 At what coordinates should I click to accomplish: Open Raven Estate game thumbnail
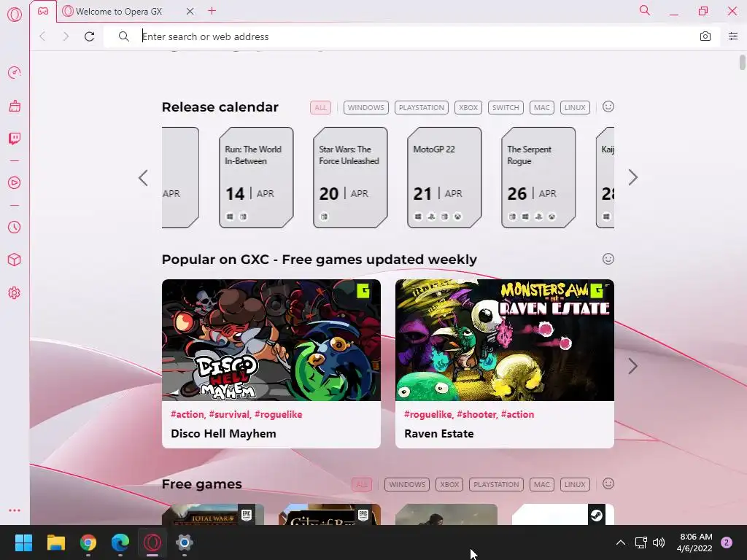(505, 340)
